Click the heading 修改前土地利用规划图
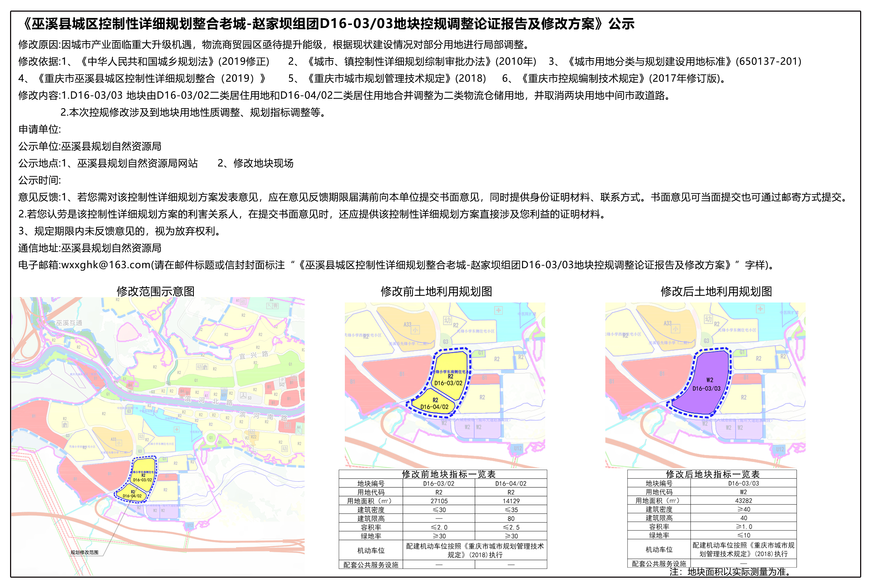 tap(436, 292)
